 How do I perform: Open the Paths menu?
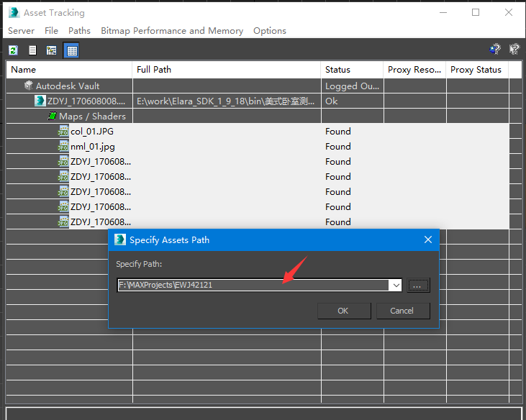pos(79,31)
